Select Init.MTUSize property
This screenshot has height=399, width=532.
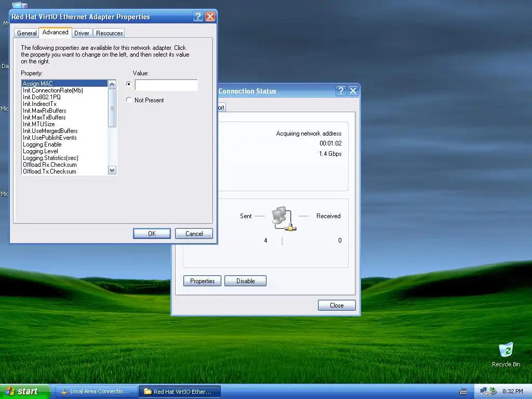[64, 124]
